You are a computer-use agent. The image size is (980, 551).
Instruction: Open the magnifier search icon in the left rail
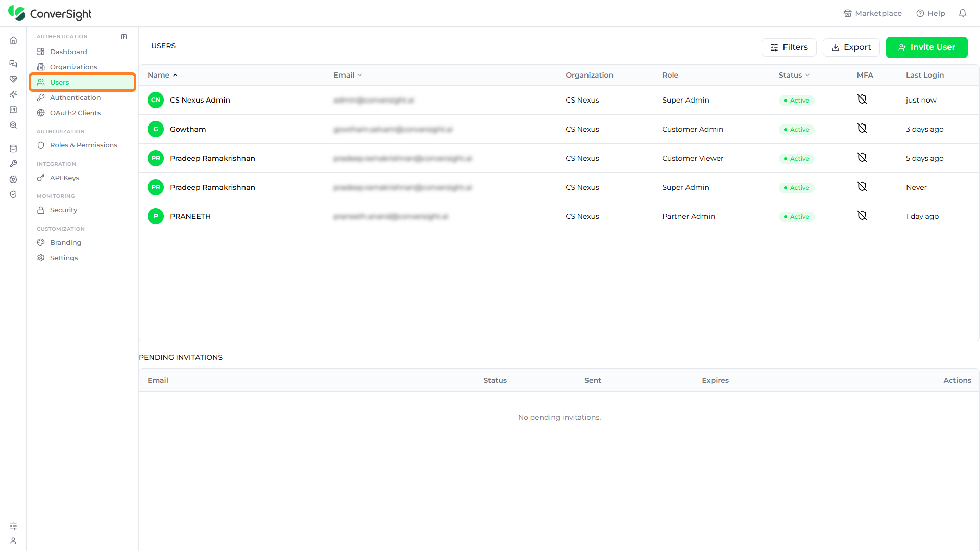[13, 125]
